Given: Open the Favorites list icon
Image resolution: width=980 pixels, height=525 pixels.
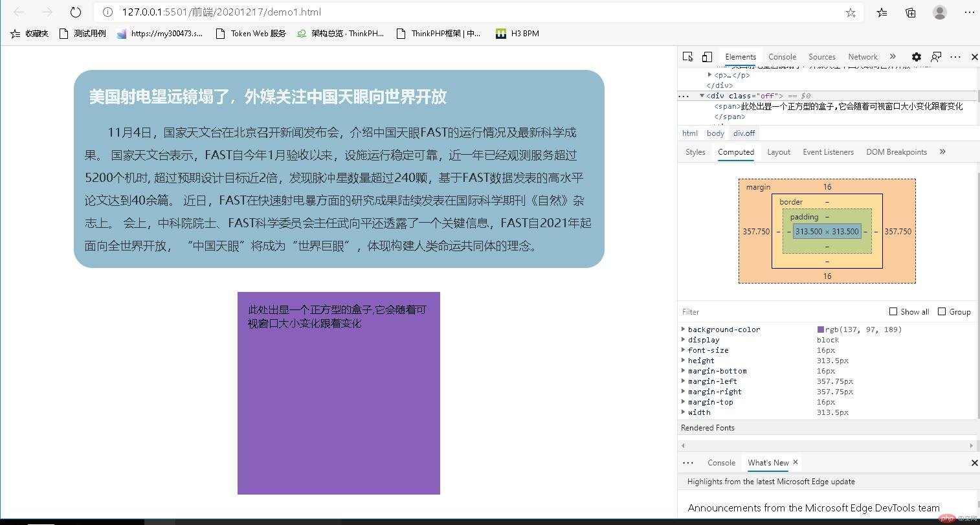Looking at the screenshot, I should pos(882,12).
